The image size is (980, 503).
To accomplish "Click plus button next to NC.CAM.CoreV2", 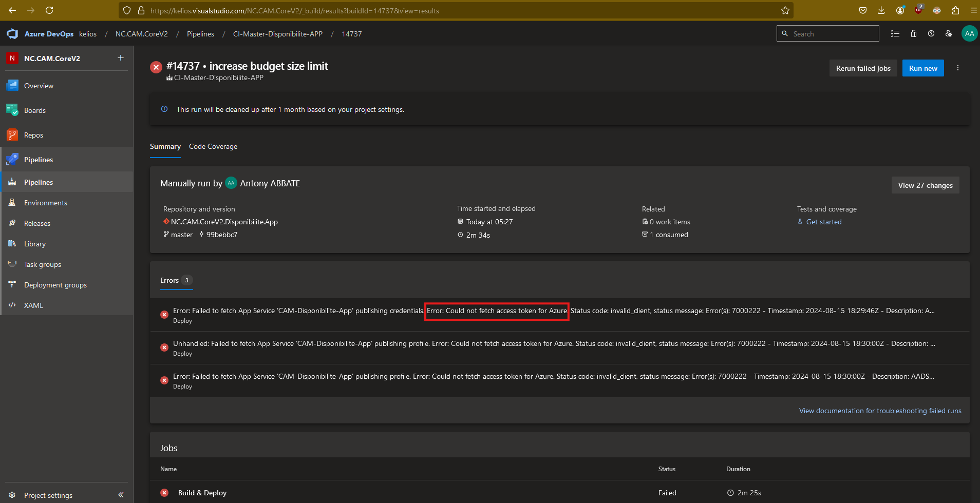I will click(121, 58).
